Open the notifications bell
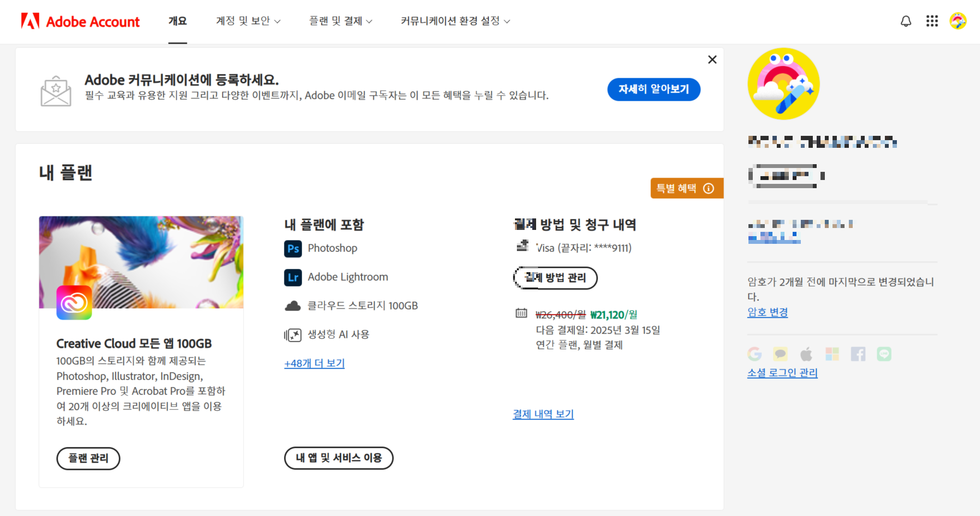Screen dimensions: 980x516 coord(906,21)
